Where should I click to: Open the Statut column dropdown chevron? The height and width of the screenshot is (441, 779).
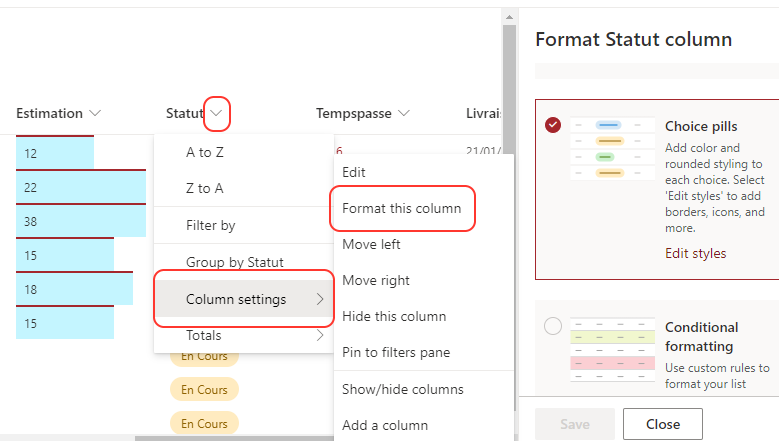217,114
